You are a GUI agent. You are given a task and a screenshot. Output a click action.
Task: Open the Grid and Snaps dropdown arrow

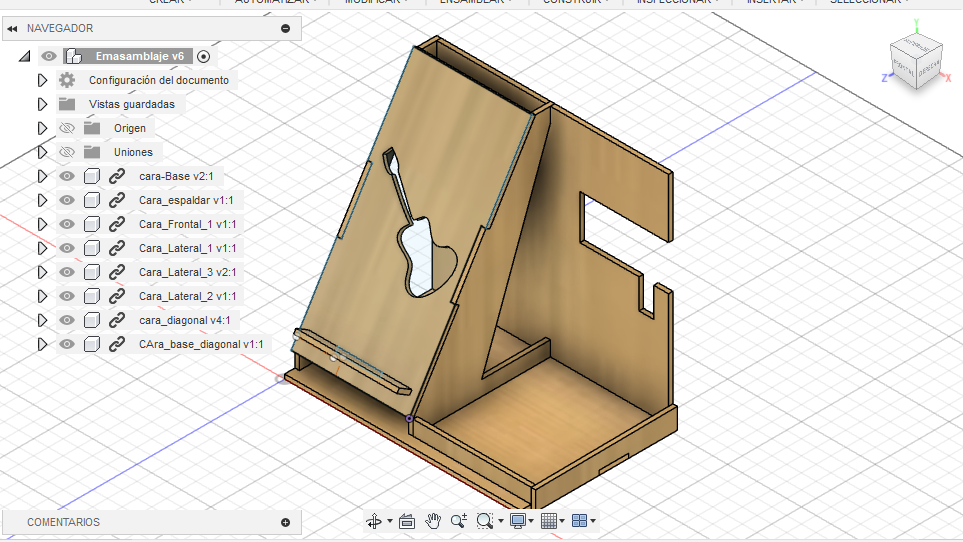pos(562,521)
